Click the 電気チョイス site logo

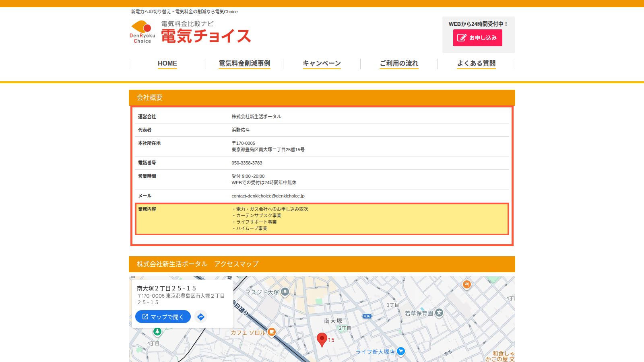click(190, 32)
